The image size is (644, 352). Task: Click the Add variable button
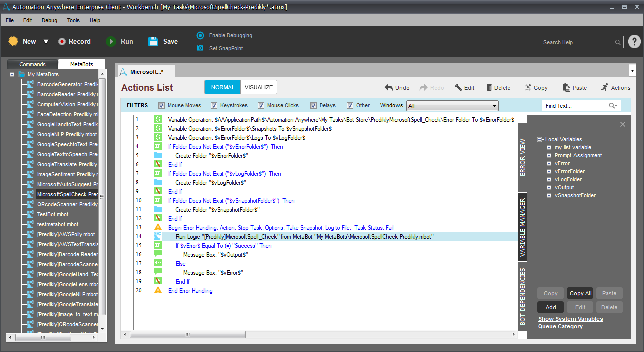[550, 307]
